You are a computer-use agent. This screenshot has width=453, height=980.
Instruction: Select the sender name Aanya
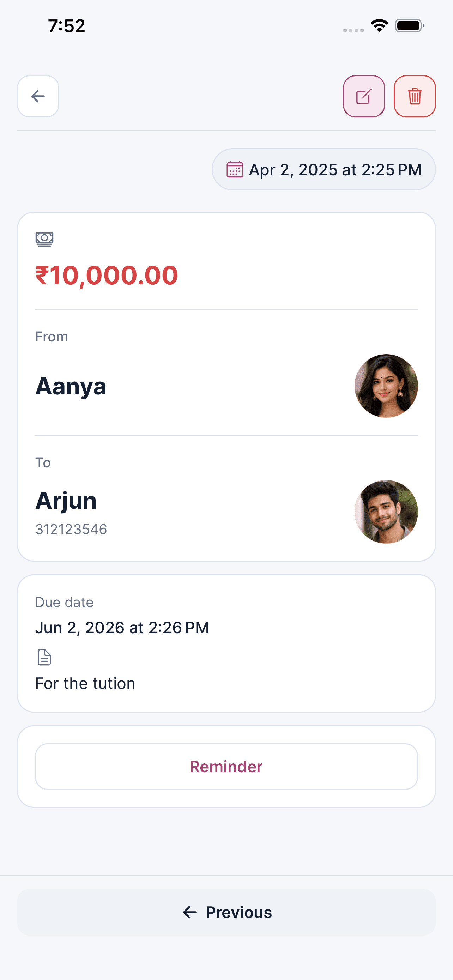pyautogui.click(x=71, y=386)
